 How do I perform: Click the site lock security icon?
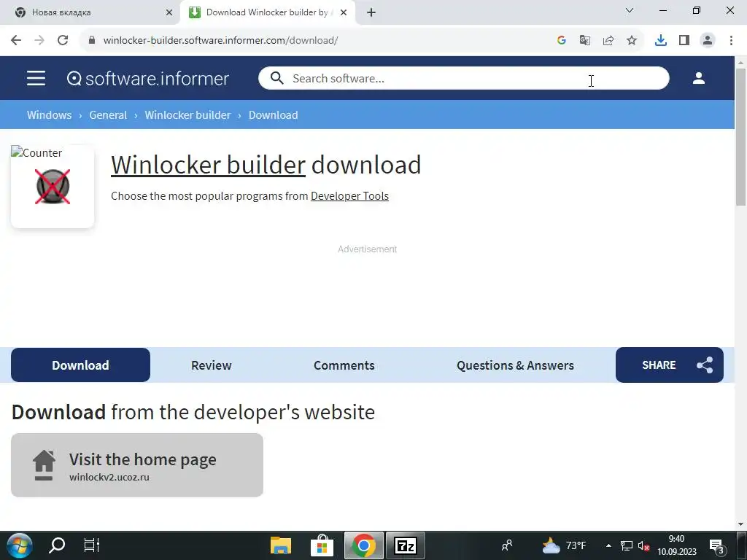click(92, 40)
